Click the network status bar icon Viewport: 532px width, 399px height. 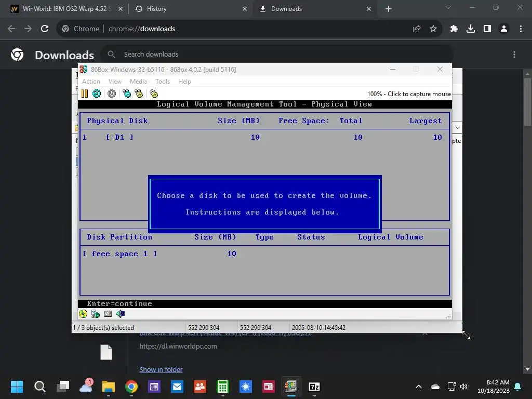coord(96,314)
